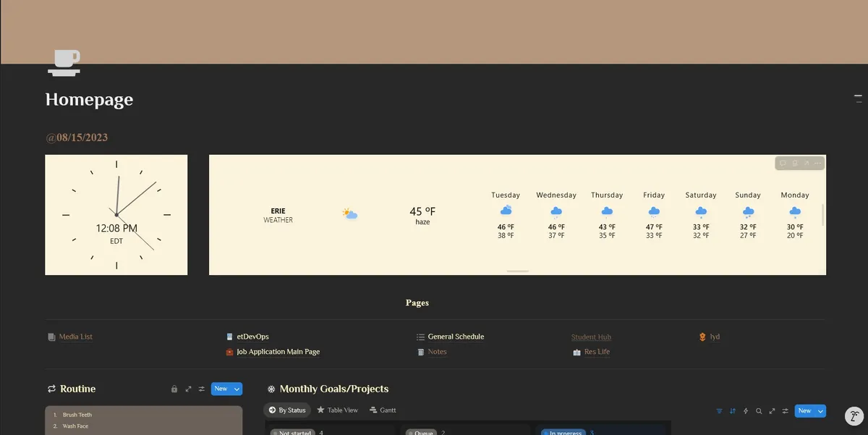Click the @08/15/2023 date mention

tap(77, 138)
